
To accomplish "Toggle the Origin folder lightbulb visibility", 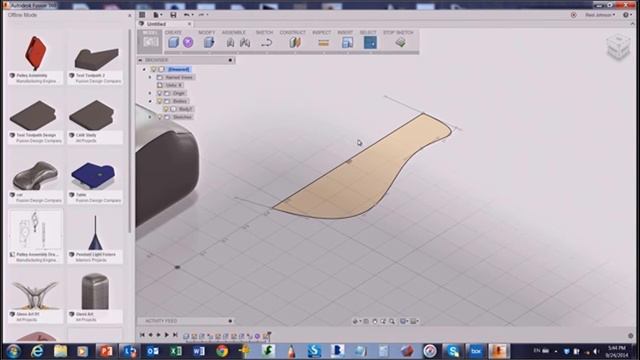I will click(160, 93).
